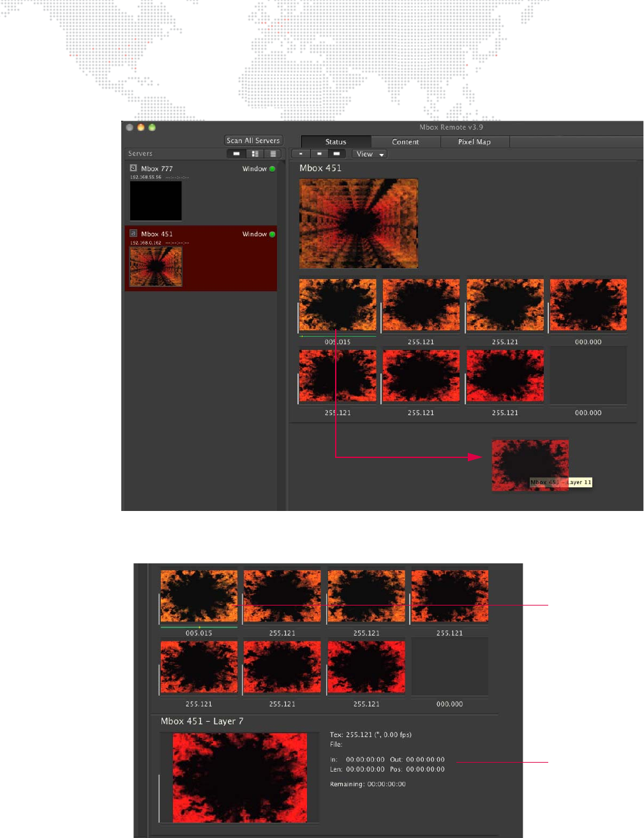644x838 pixels.
Task: Click the Mbox 451 Layer 7 preview image
Action: pyautogui.click(x=240, y=777)
